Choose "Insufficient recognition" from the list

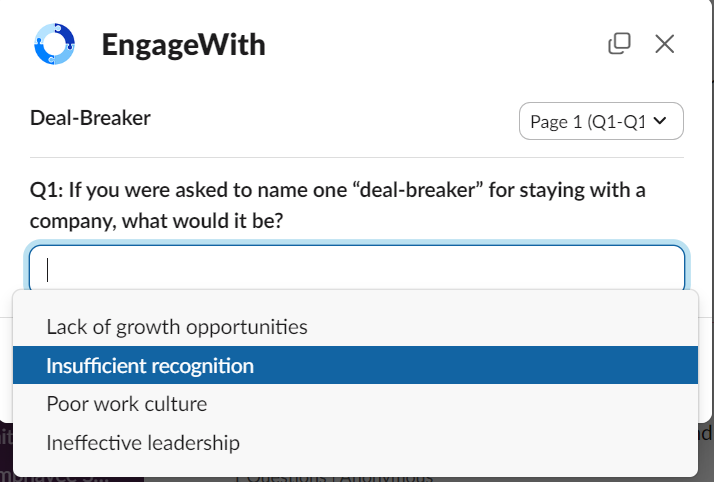tap(150, 366)
